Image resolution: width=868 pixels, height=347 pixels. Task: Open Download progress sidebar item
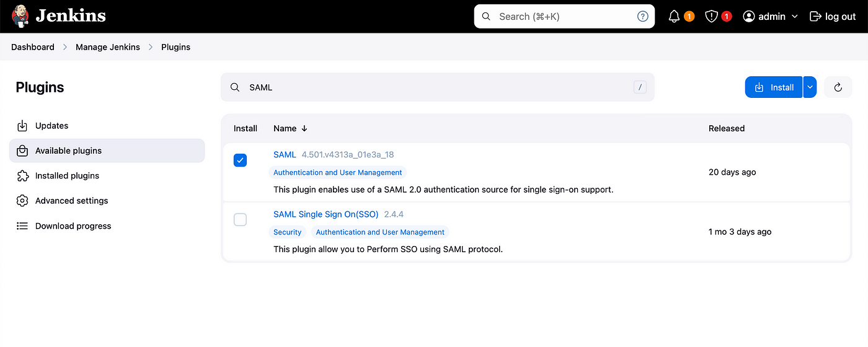107,226
